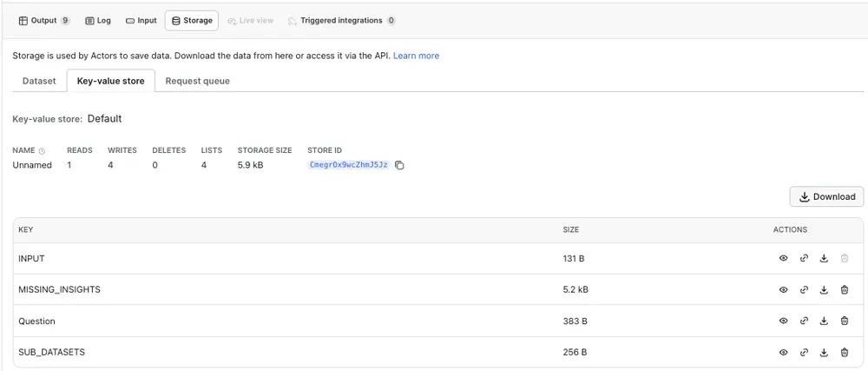Viewport: 868px width, 371px height.
Task: Delete the Question record
Action: [x=845, y=321]
